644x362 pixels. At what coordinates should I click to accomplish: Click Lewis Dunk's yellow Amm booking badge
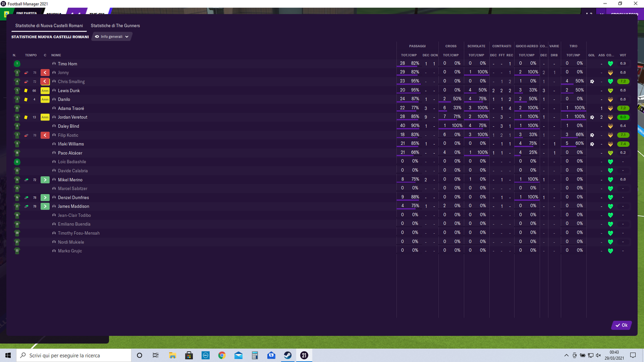(45, 90)
